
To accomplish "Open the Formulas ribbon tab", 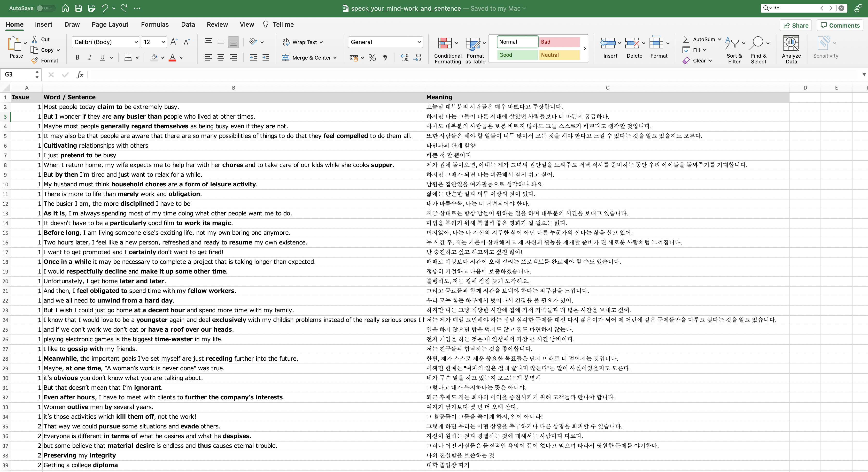I will click(x=155, y=24).
